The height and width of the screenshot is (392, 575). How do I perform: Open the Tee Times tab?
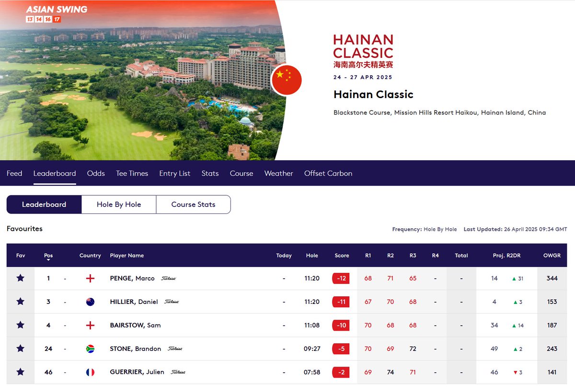coord(132,173)
